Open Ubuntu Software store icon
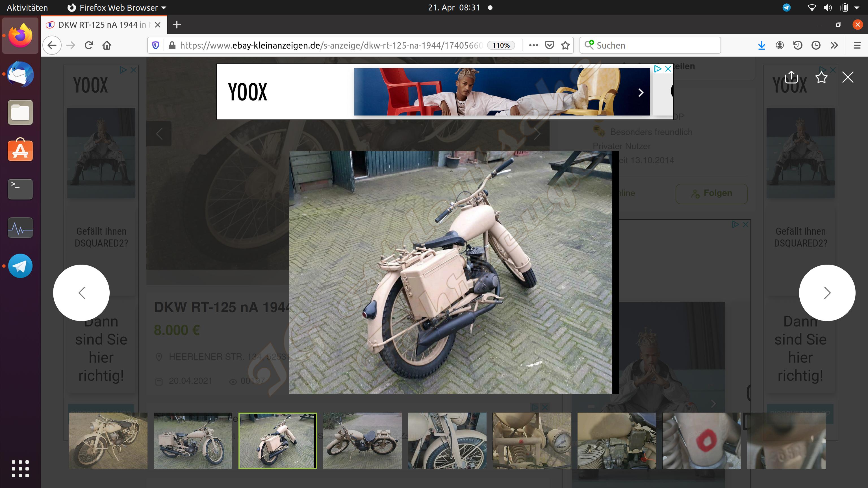The image size is (868, 488). point(20,150)
